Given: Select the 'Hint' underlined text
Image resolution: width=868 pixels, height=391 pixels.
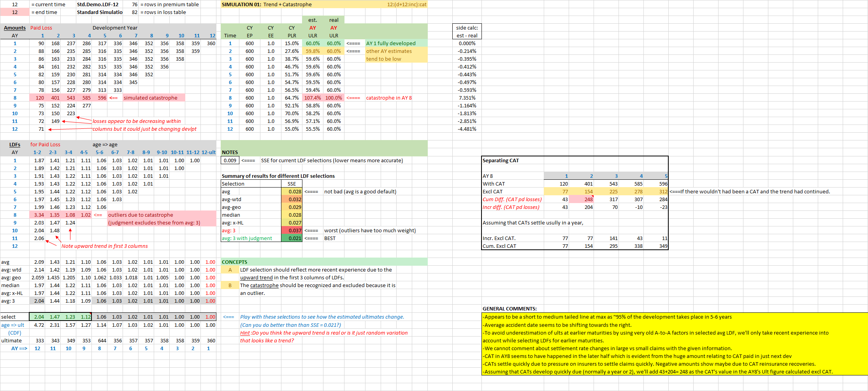Looking at the screenshot, I should tap(245, 333).
